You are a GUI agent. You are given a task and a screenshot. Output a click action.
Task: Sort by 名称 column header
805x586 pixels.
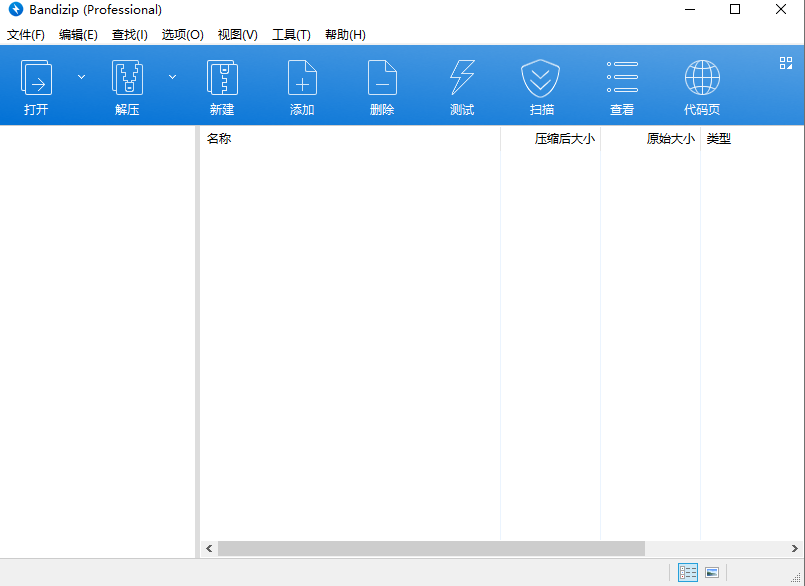(x=350, y=139)
